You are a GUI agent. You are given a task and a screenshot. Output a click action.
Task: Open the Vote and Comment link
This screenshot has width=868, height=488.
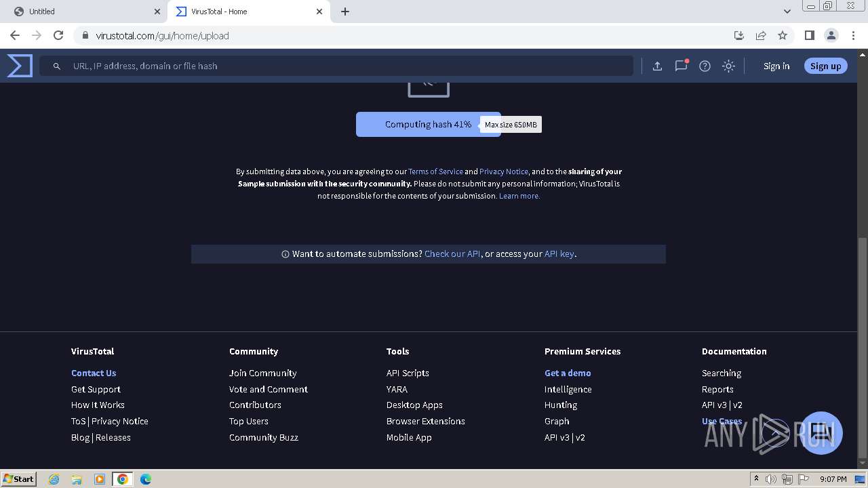(x=269, y=389)
